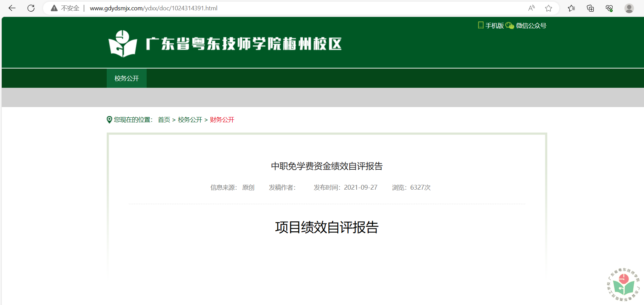Click the read aloud icon in address bar
Viewport: 644px width, 305px height.
531,8
